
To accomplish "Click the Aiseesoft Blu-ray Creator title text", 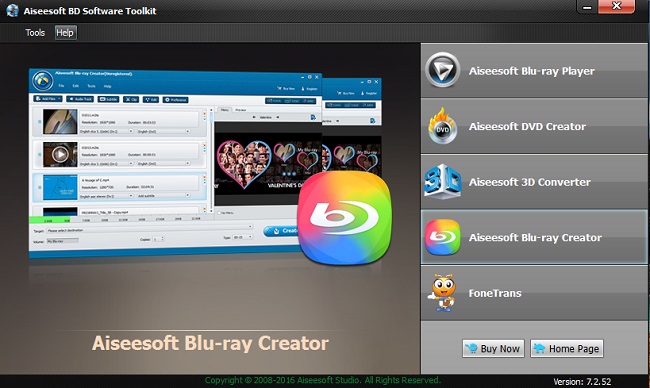I will click(210, 344).
